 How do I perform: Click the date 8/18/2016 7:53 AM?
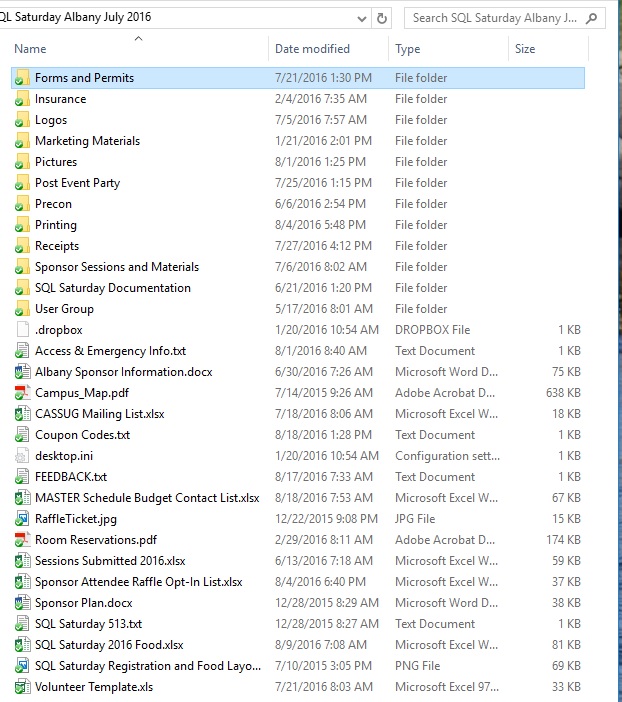tap(324, 498)
